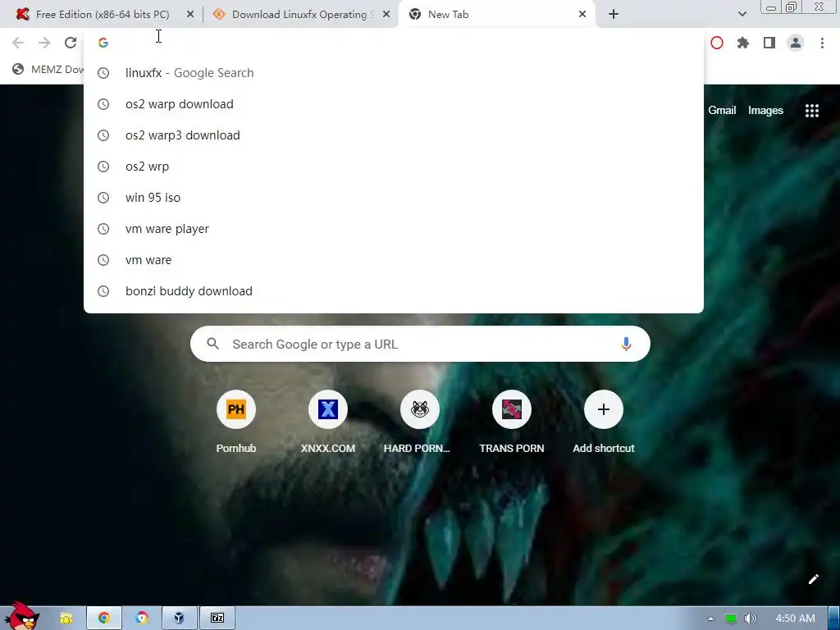
Task: Choose suggestion vm ware player
Action: 393,229
